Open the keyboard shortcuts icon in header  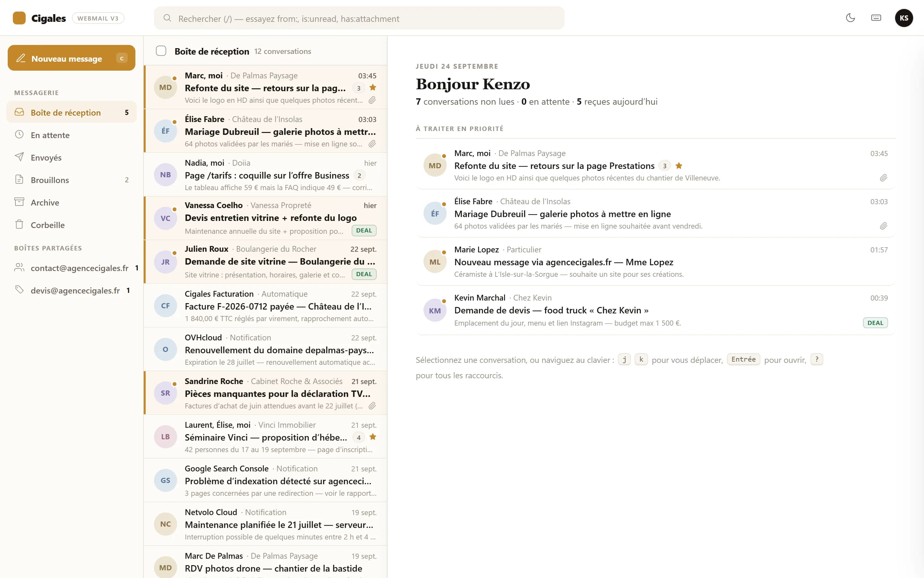[x=876, y=18]
